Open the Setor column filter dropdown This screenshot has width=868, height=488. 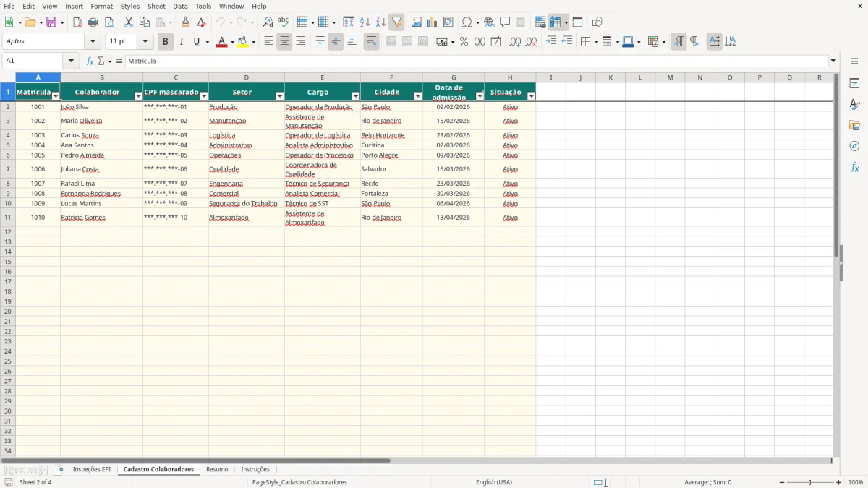(280, 96)
